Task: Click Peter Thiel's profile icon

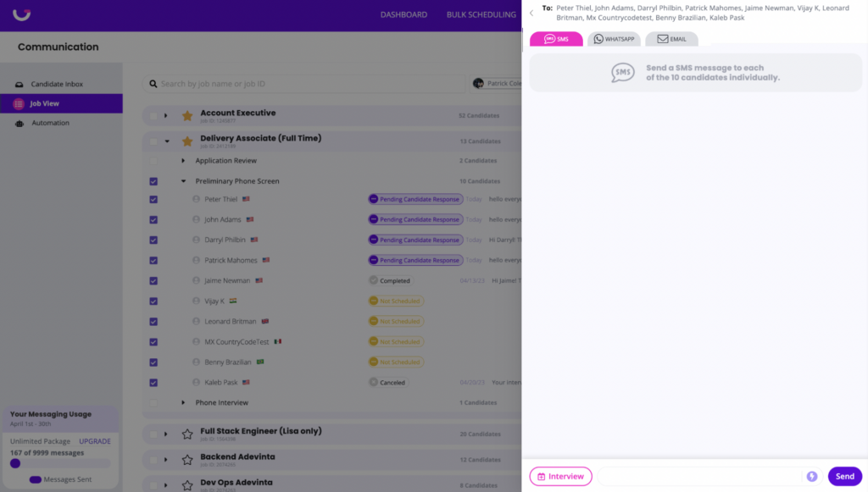Action: pos(196,199)
